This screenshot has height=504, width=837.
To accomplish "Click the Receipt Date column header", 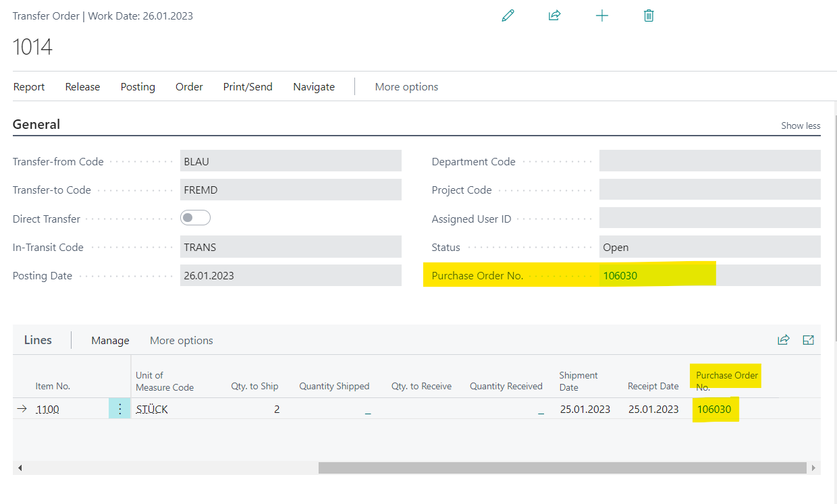I will (x=653, y=386).
